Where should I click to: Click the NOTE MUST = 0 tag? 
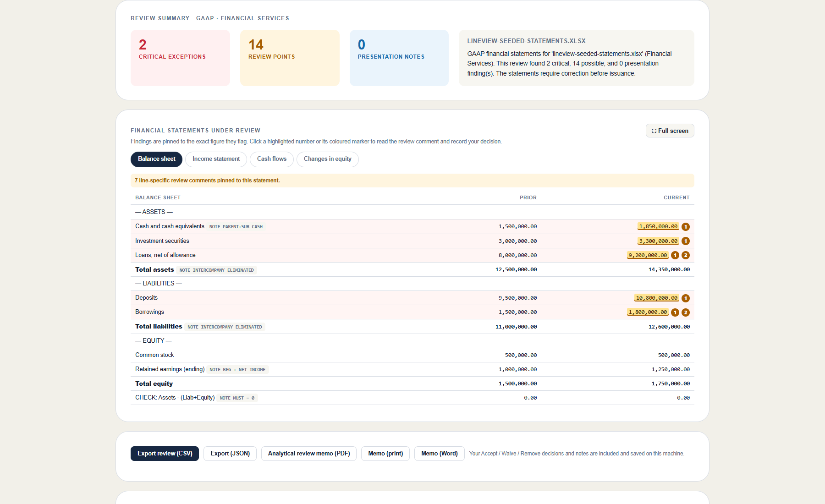pyautogui.click(x=237, y=398)
